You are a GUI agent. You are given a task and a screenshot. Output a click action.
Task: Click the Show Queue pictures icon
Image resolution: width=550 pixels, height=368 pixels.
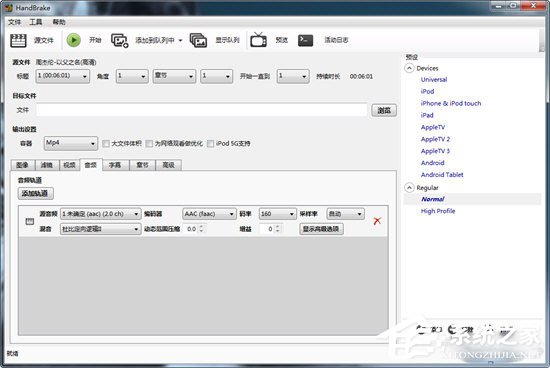[x=198, y=40]
